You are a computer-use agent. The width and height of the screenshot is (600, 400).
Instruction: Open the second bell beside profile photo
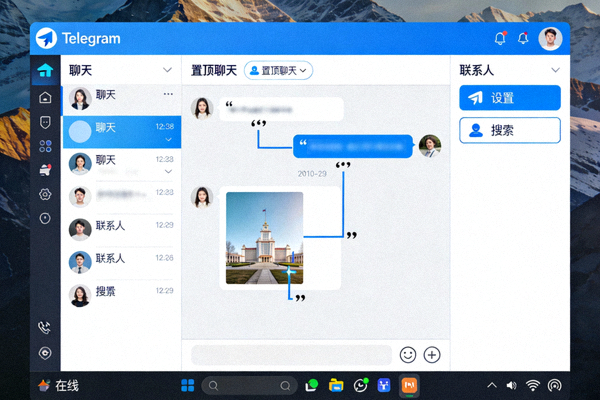tap(523, 38)
